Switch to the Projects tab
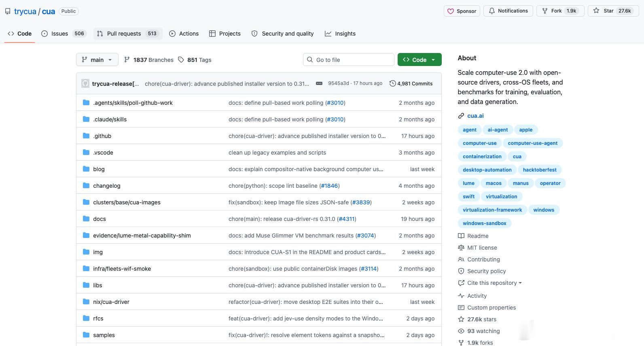 [x=225, y=34]
